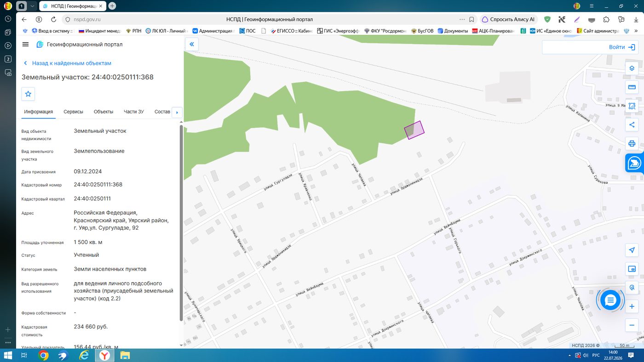This screenshot has width=644, height=362.
Task: Switch to the Части ЗУ tab
Action: pyautogui.click(x=134, y=112)
